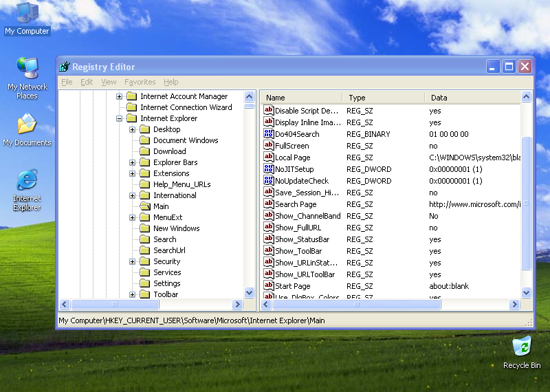Click values pane vertical scrollbar thumb

click(x=526, y=203)
